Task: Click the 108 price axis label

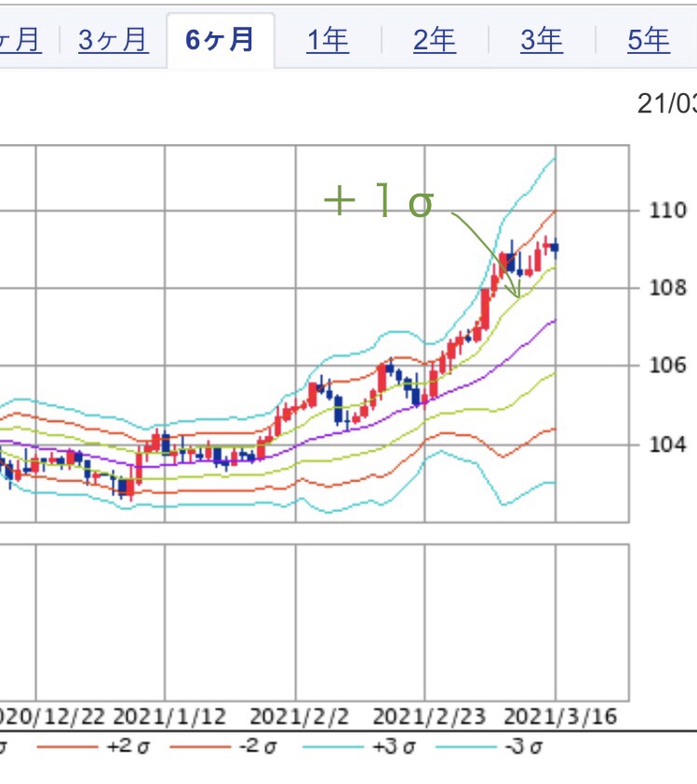Action: coord(667,288)
